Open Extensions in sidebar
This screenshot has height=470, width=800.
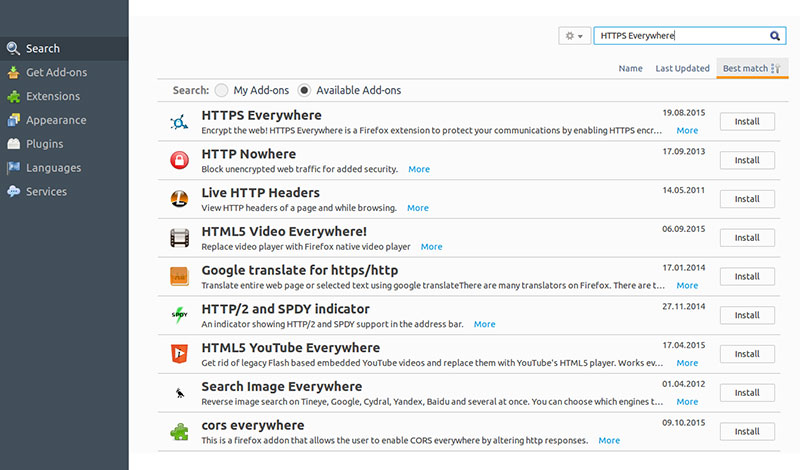(x=64, y=96)
